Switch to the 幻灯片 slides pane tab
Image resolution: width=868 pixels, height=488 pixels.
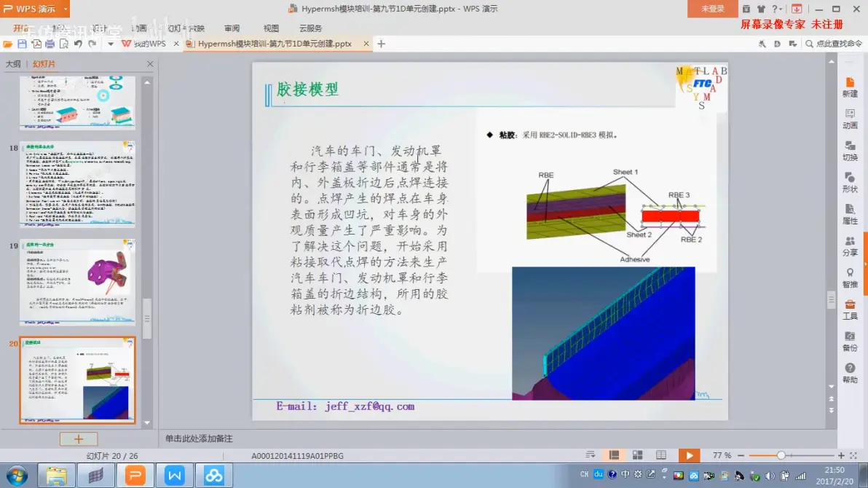coord(44,64)
